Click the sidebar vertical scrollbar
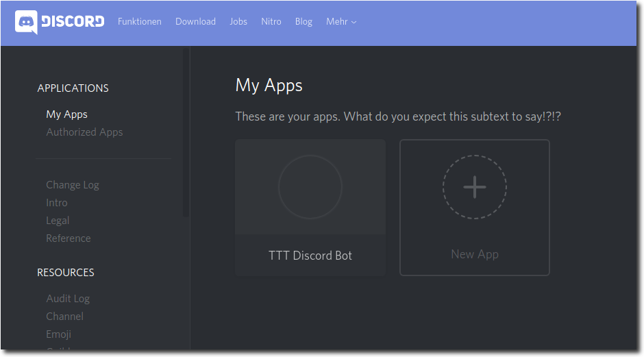The width and height of the screenshot is (644, 357). 186,133
